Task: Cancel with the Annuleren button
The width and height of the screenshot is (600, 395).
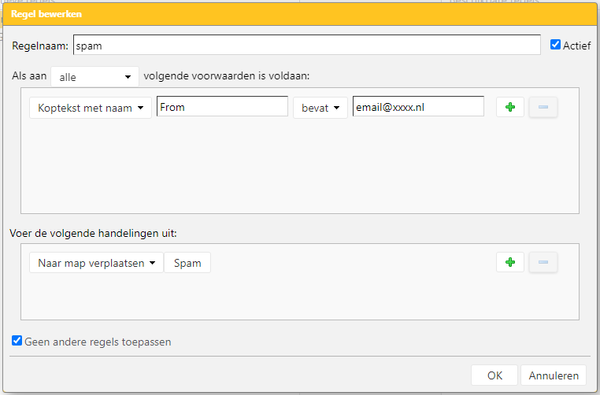Action: point(553,375)
